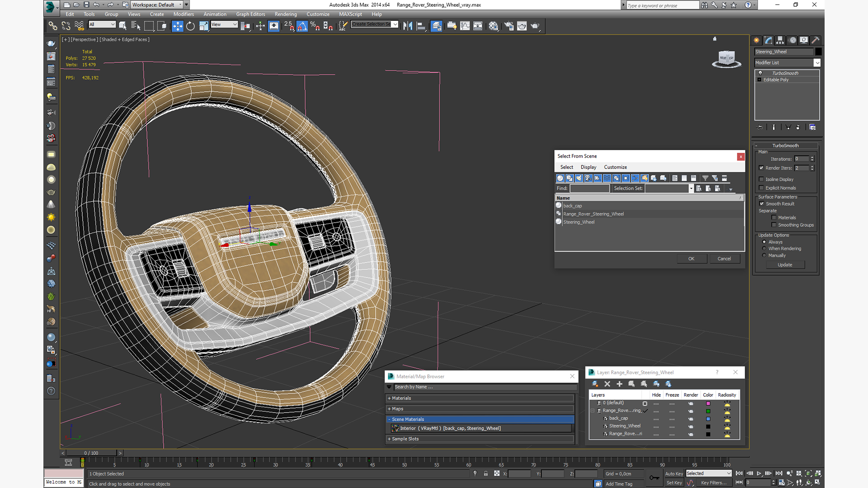Select the When Rendering update option
Screen dimensions: 868x488
click(x=764, y=249)
